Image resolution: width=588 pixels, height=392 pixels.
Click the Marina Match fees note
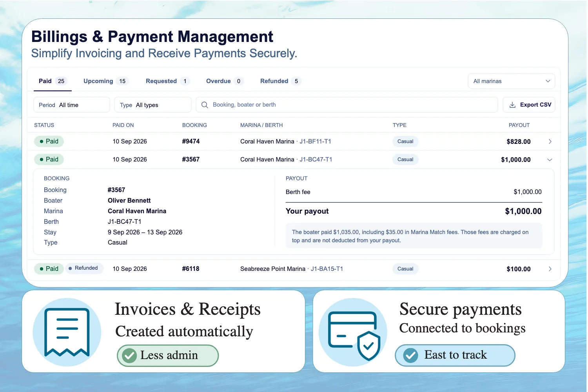pyautogui.click(x=414, y=236)
